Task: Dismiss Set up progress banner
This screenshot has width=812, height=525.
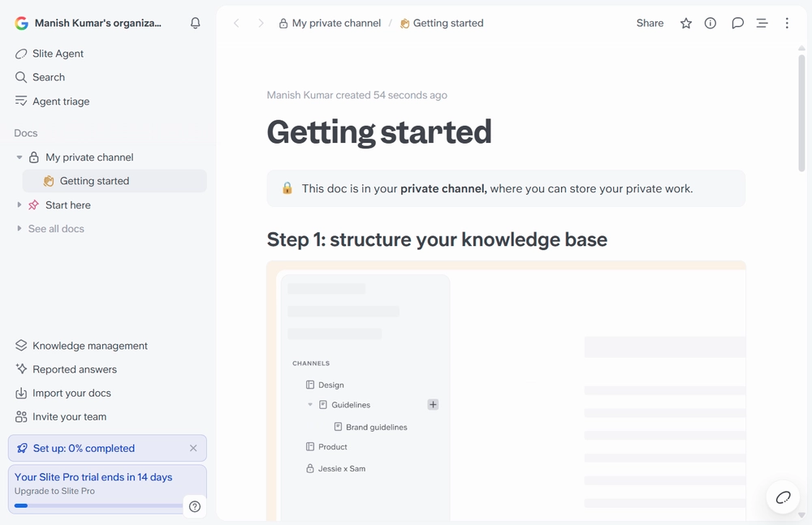Action: [193, 448]
